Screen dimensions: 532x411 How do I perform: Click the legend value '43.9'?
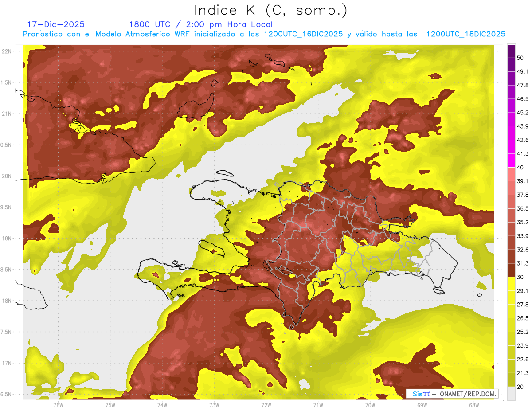523,126
